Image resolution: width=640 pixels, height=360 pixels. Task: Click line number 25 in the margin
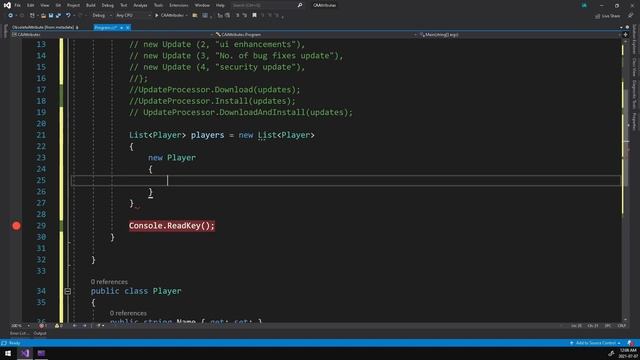[x=41, y=180]
